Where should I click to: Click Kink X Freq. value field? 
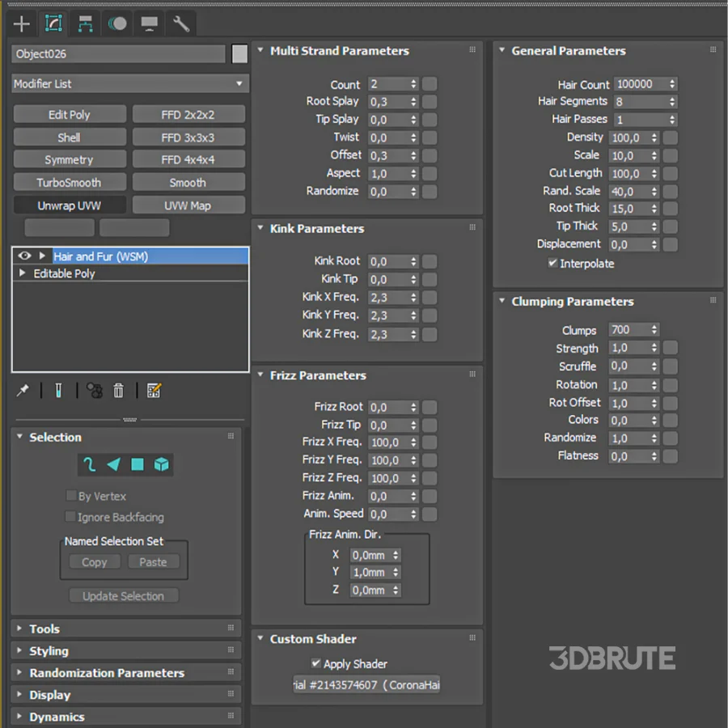[x=388, y=297]
